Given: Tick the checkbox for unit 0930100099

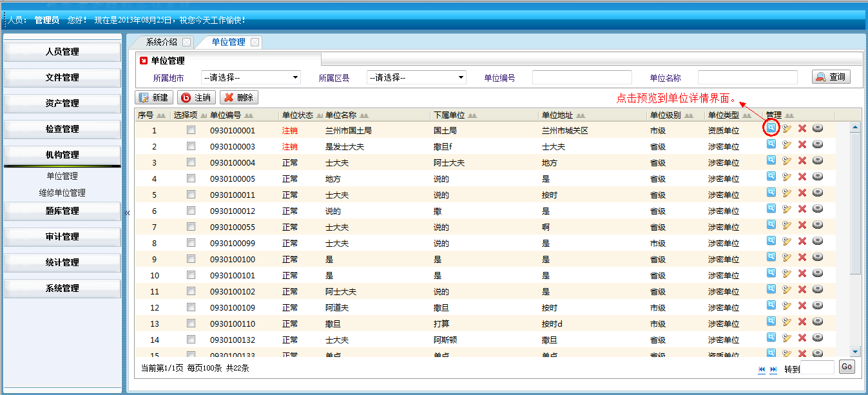Looking at the screenshot, I should click(191, 243).
